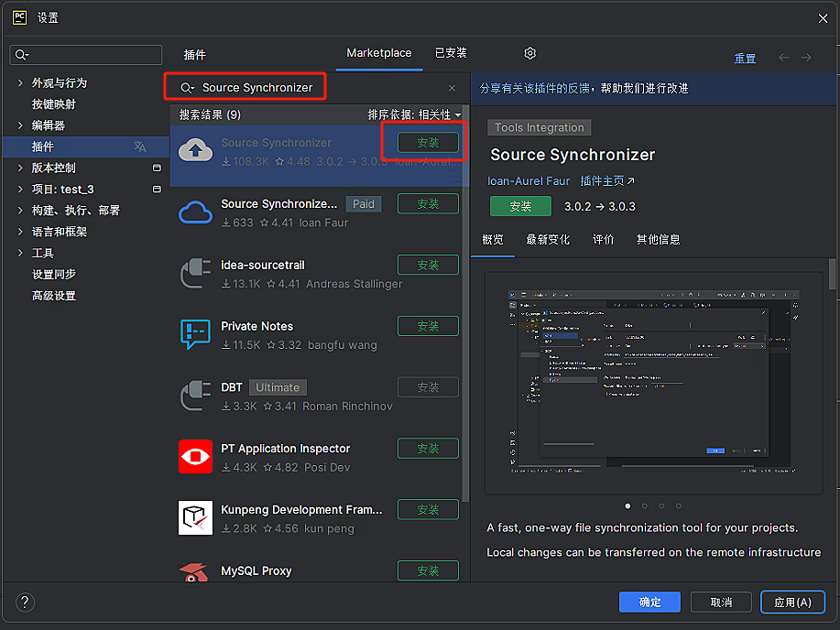
Task: Click the Kunpeng Development Framework cube icon
Action: click(x=195, y=518)
